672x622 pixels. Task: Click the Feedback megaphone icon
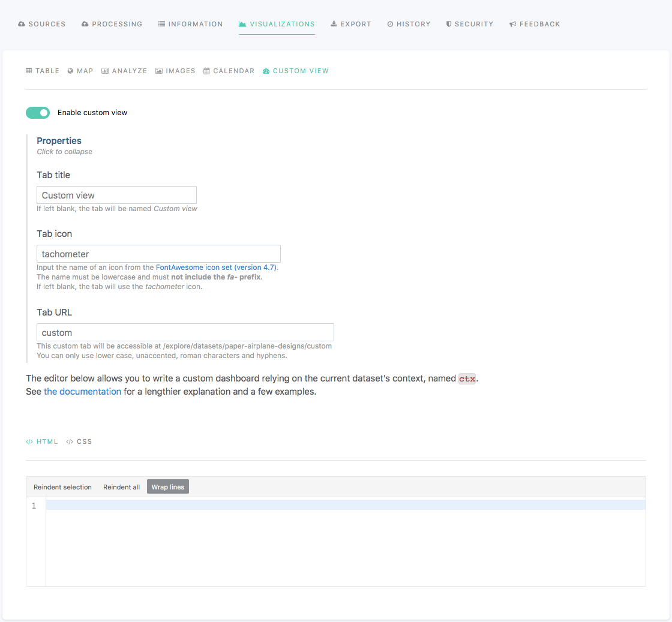pyautogui.click(x=513, y=24)
